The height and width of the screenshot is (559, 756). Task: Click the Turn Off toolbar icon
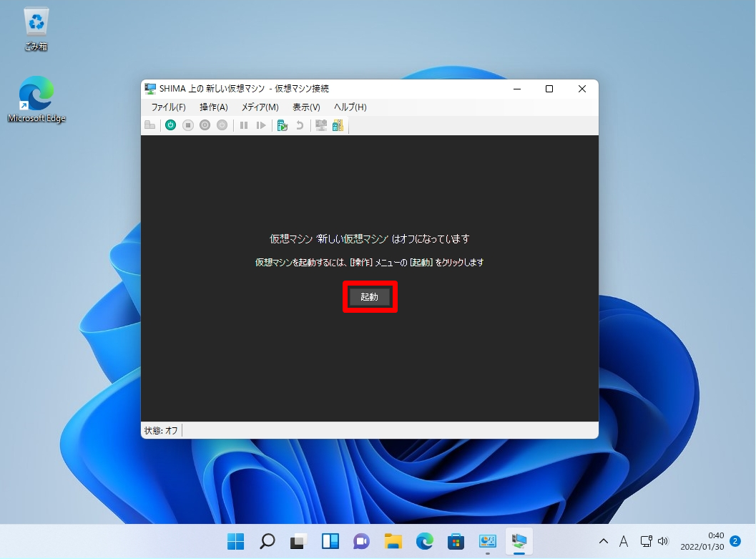[188, 125]
